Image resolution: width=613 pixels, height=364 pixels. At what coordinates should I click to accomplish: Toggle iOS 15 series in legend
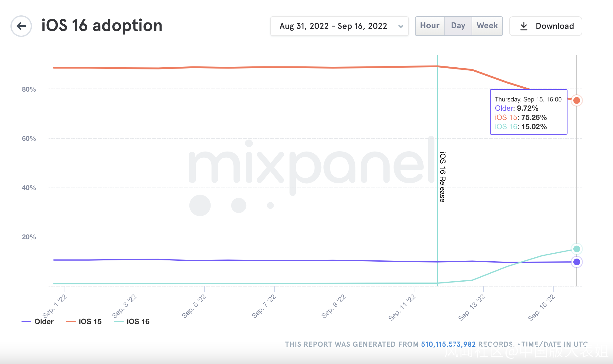[90, 322]
